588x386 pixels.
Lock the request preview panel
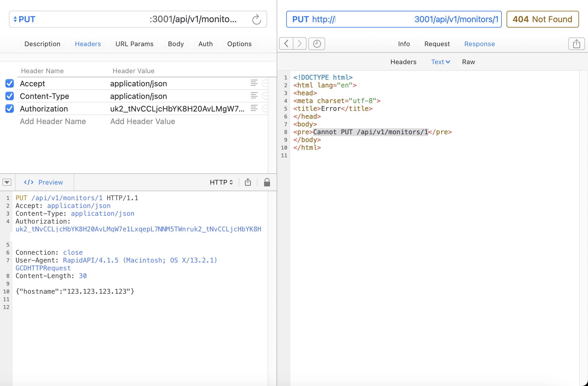[267, 182]
